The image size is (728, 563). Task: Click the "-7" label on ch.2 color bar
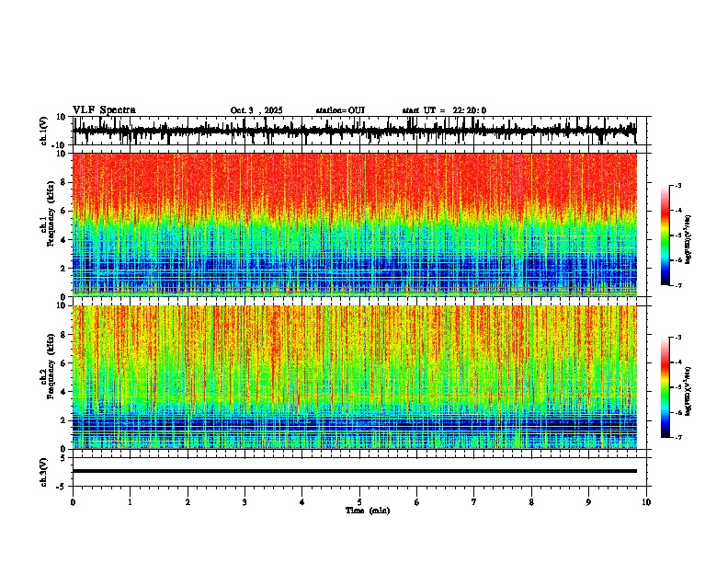coord(677,437)
